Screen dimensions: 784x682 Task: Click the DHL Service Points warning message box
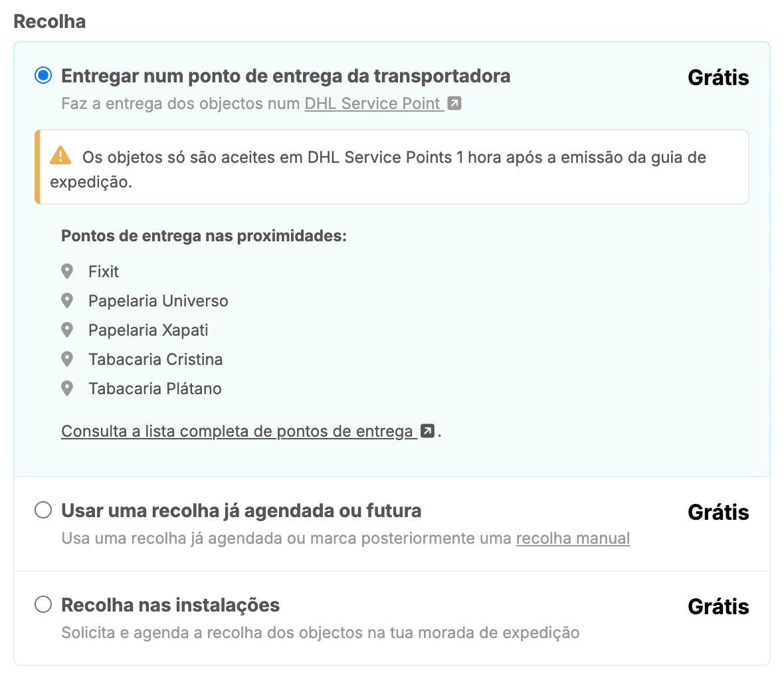point(392,168)
